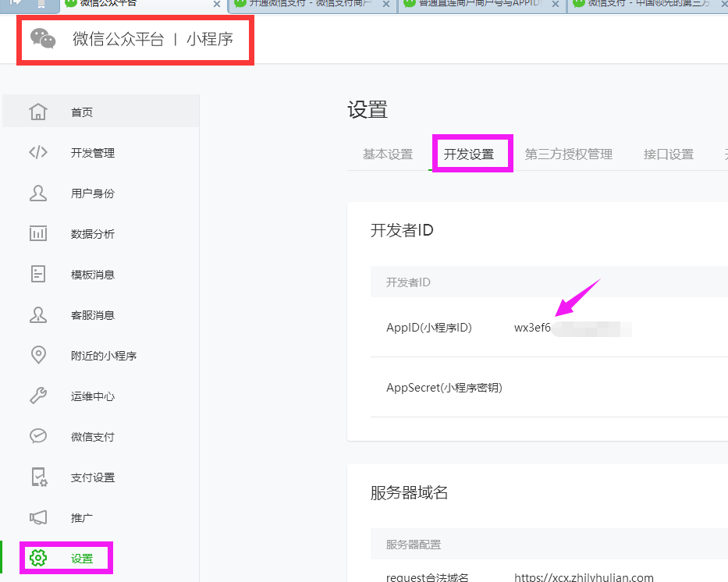728x582 pixels.
Task: Click the WeChat logo in header
Action: tap(43, 39)
